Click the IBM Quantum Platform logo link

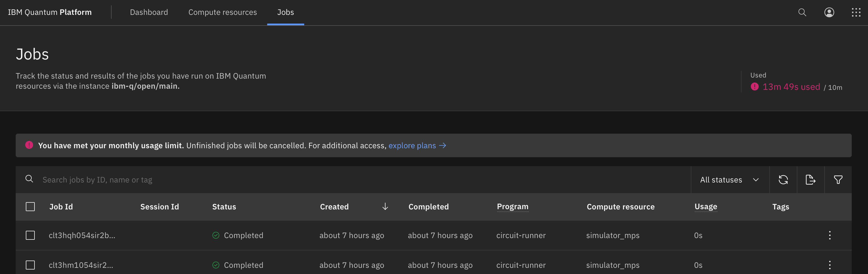(50, 12)
